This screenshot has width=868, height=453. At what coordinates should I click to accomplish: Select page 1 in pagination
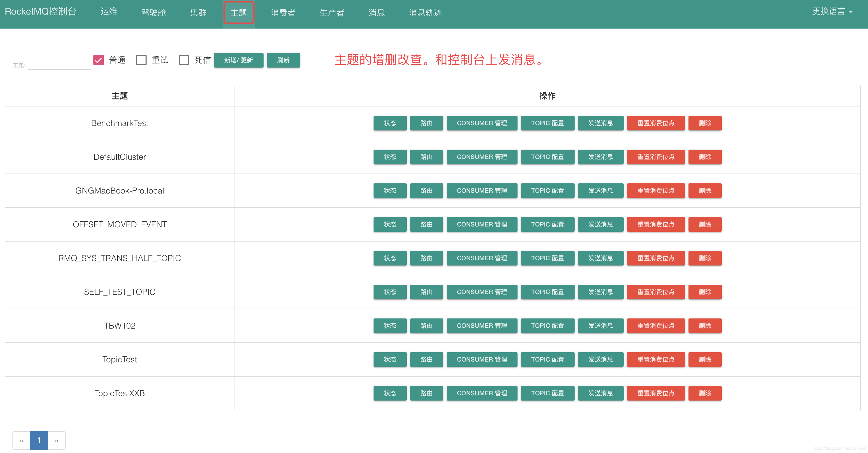click(x=39, y=440)
